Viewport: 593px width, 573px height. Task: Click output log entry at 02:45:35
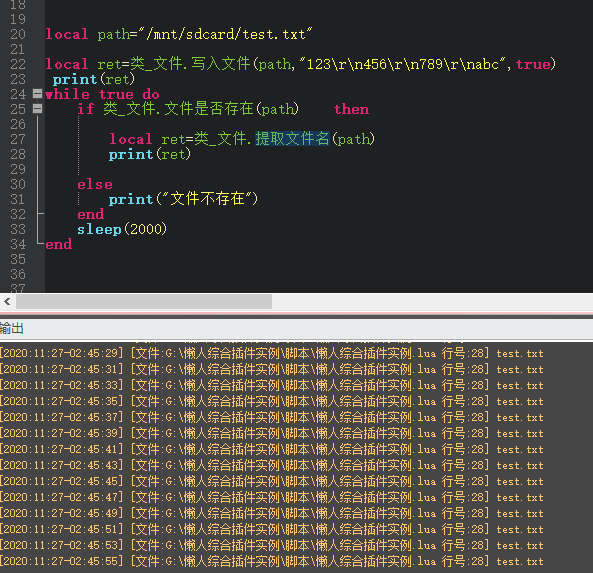[272, 401]
